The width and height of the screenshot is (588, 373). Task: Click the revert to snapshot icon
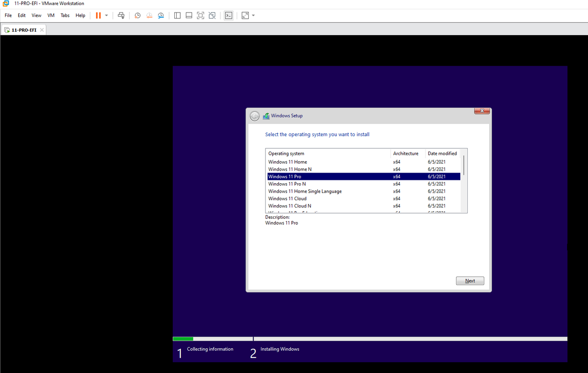(149, 15)
